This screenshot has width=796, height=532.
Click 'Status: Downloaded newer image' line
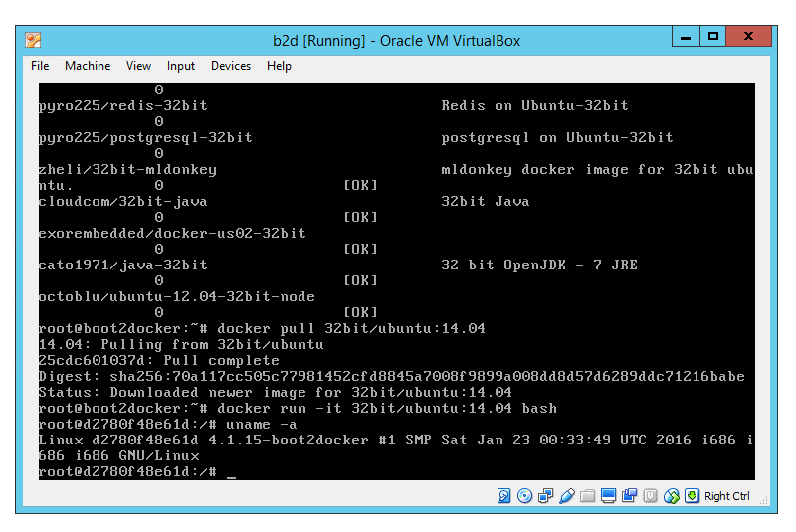(x=276, y=393)
